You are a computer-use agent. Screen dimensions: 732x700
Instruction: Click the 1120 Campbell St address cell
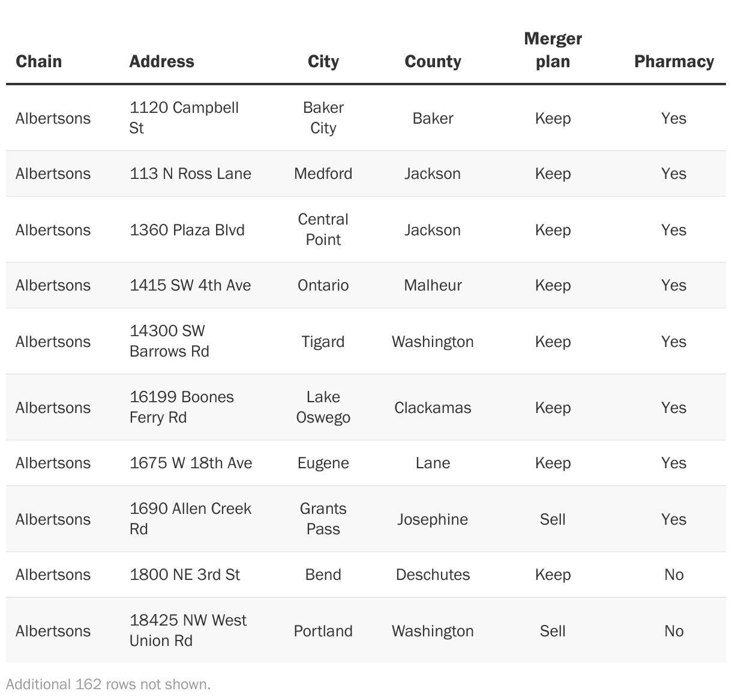(184, 118)
